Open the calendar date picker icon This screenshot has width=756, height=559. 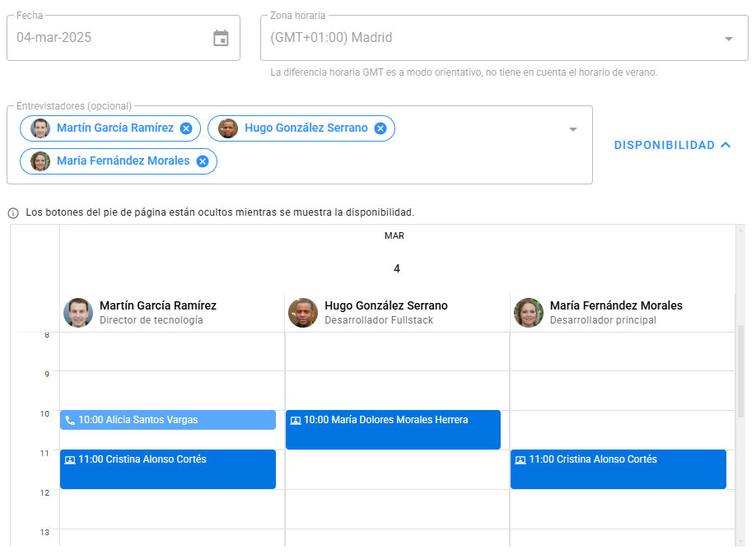pyautogui.click(x=221, y=38)
